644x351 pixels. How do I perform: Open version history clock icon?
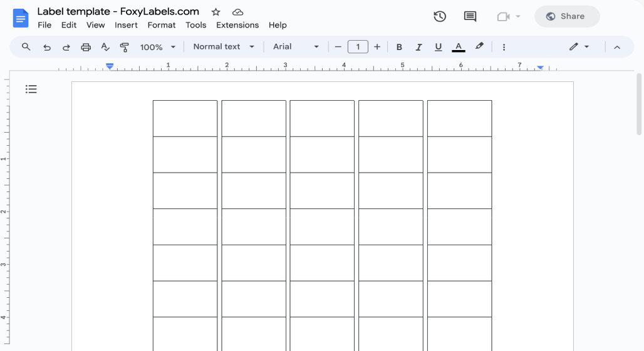point(440,16)
